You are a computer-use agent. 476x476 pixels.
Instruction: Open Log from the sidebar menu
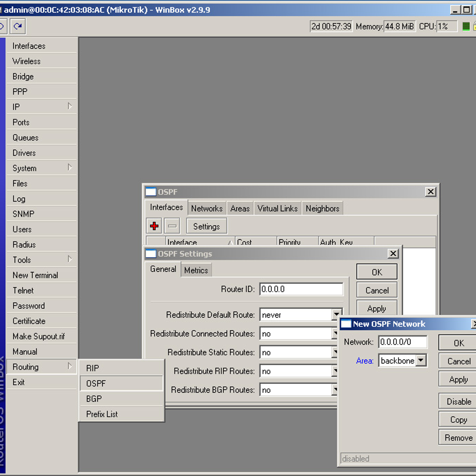click(x=41, y=199)
